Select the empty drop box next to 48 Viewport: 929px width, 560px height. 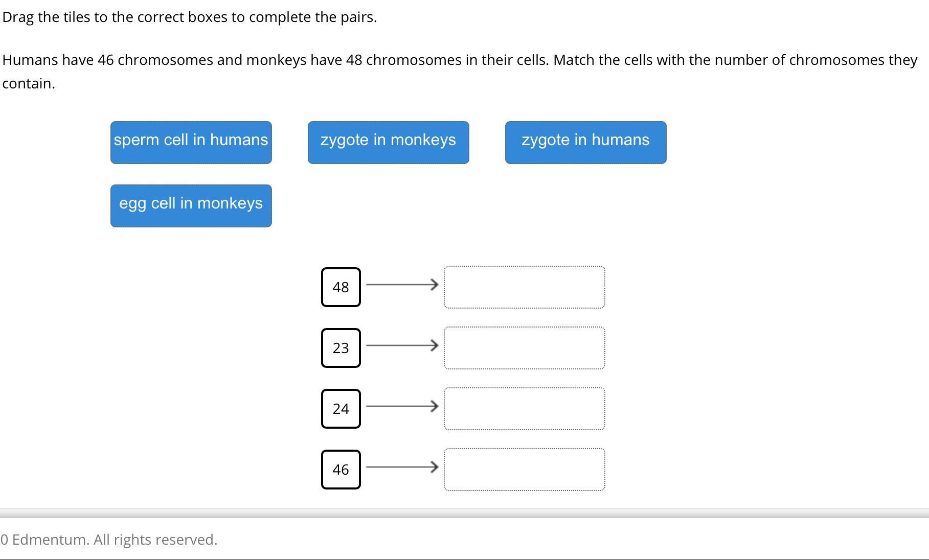tap(525, 287)
